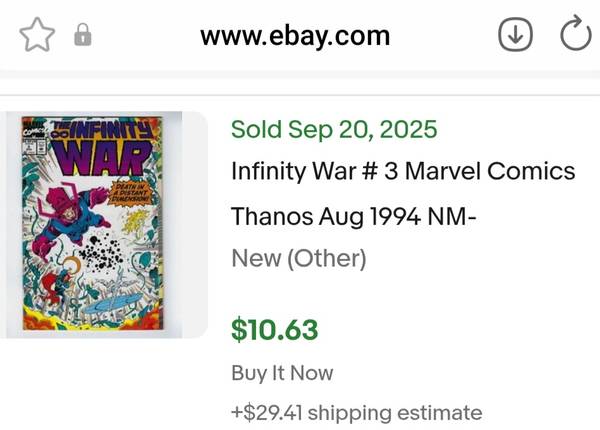Select the $10.63 sold price
This screenshot has width=600, height=430.
[275, 329]
